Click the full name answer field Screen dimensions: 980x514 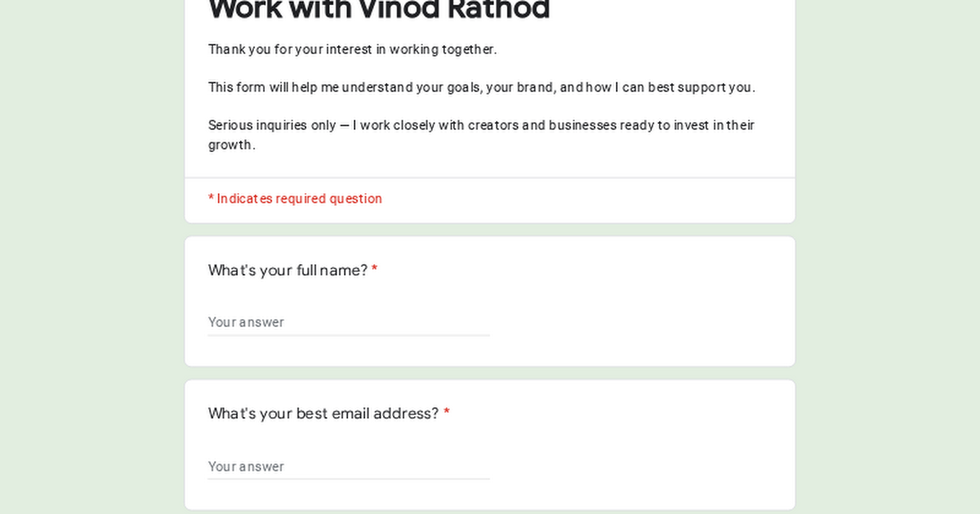(x=349, y=321)
